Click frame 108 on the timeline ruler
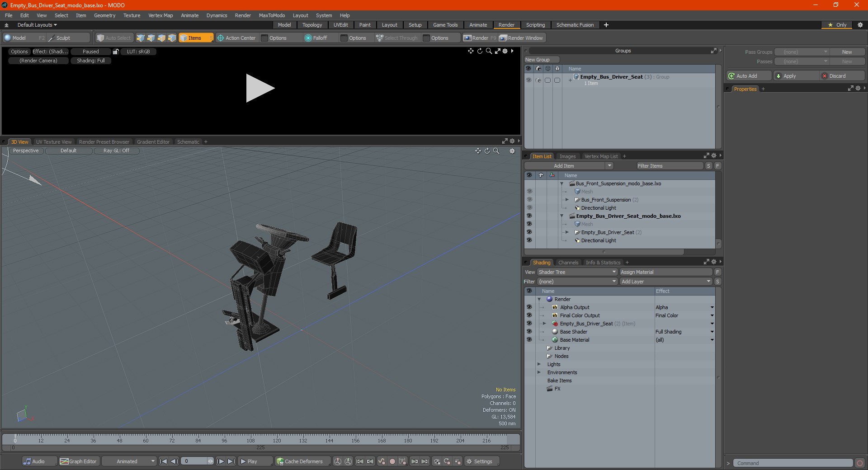 tap(250, 439)
